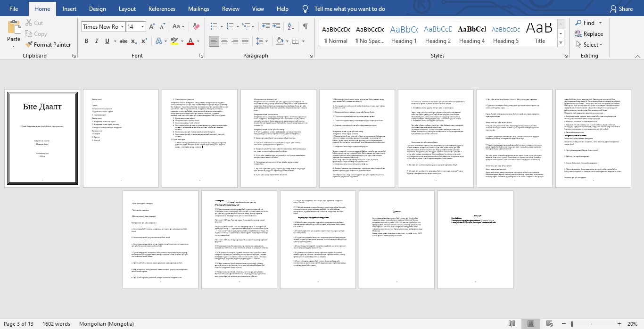644x329 pixels.
Task: Open the Layout tab
Action: [127, 8]
